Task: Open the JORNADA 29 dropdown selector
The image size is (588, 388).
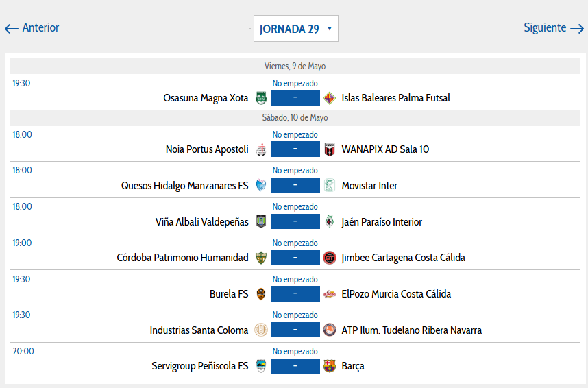Action: click(x=296, y=29)
